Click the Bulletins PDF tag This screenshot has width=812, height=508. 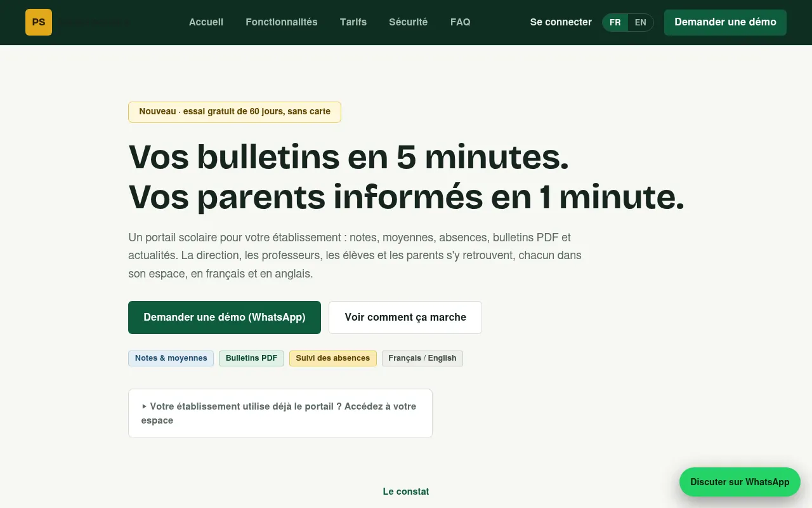click(251, 358)
